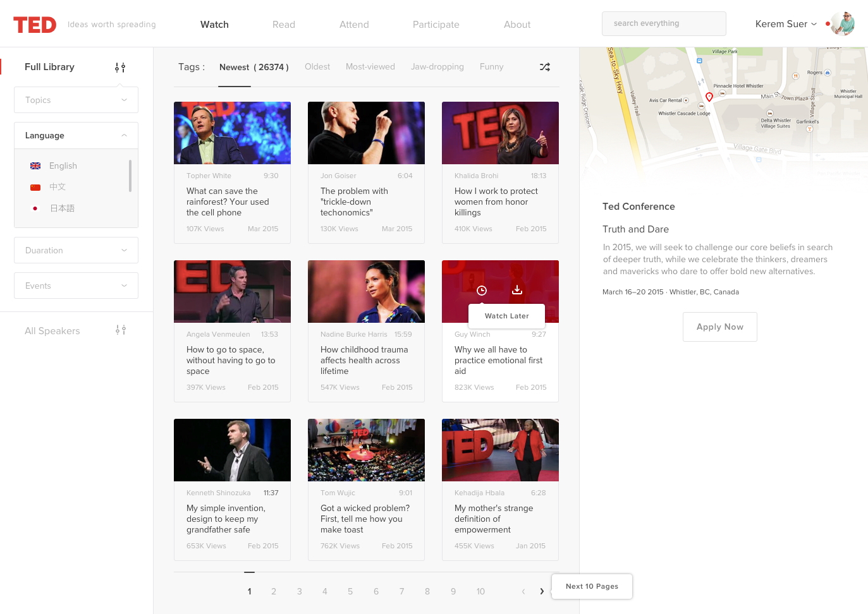Go to page 3
The width and height of the screenshot is (868, 614).
click(x=300, y=591)
